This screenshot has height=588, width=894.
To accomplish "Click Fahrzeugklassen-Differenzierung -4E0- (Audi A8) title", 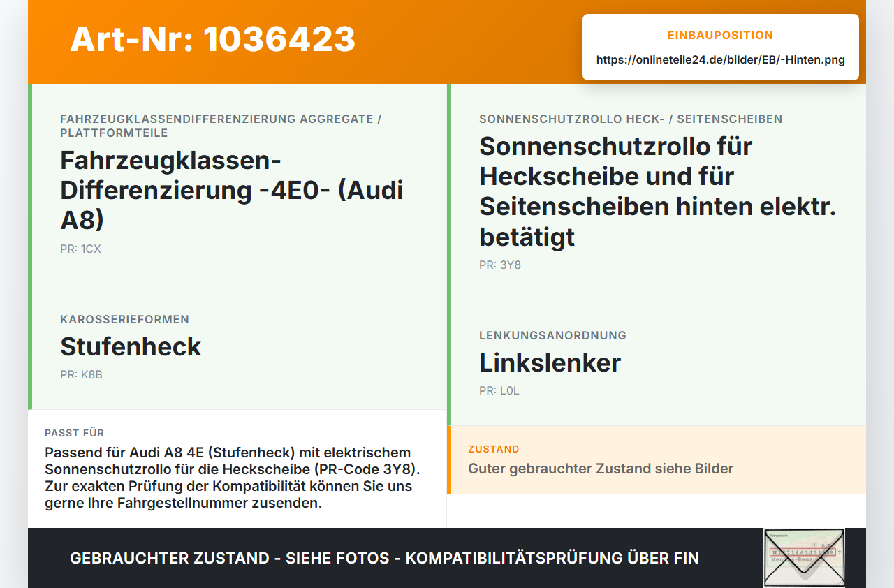I will point(232,190).
